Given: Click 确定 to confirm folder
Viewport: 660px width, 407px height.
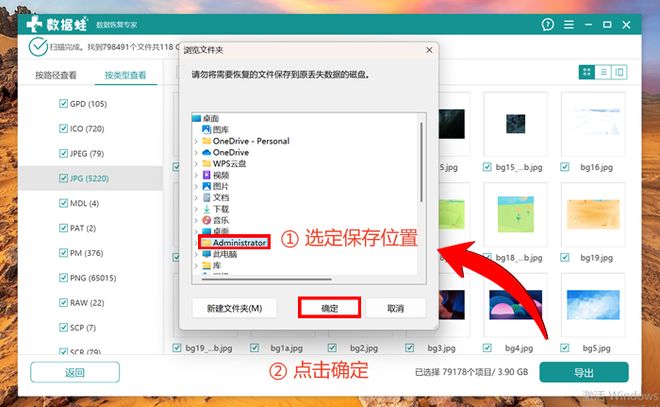Looking at the screenshot, I should 330,308.
